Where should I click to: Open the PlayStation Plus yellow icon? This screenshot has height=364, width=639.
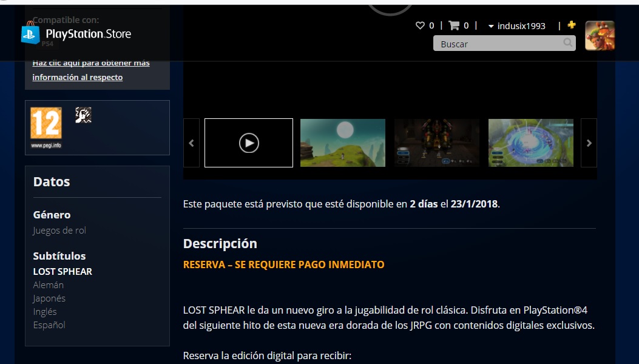coord(572,25)
